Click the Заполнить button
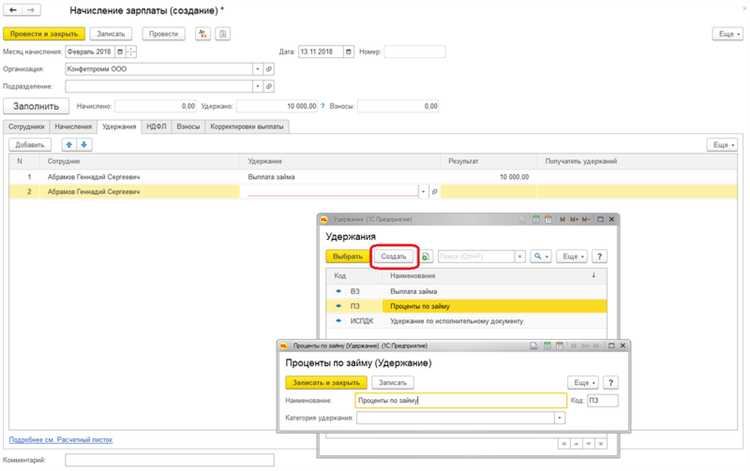750x471 pixels. pos(35,105)
